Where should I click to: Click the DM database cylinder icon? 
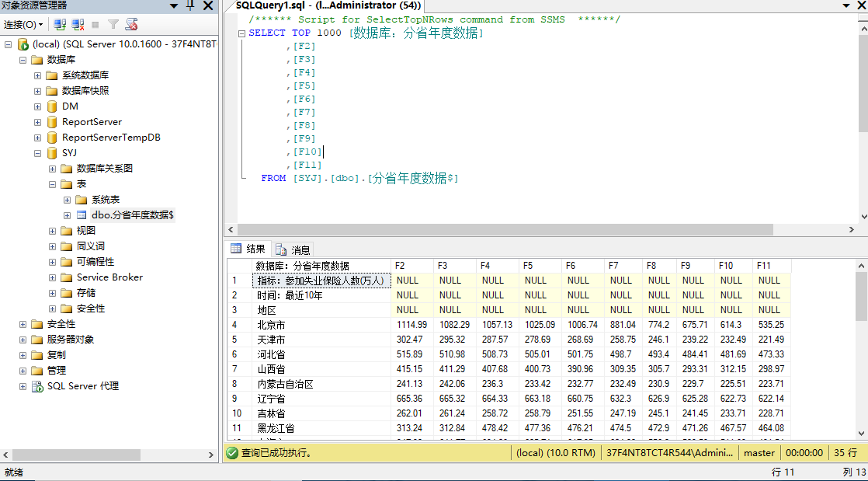(51, 106)
